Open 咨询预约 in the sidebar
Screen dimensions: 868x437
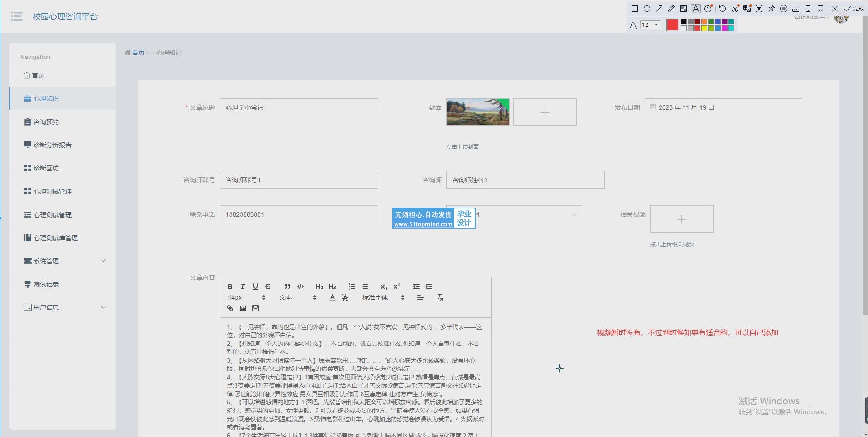[46, 122]
